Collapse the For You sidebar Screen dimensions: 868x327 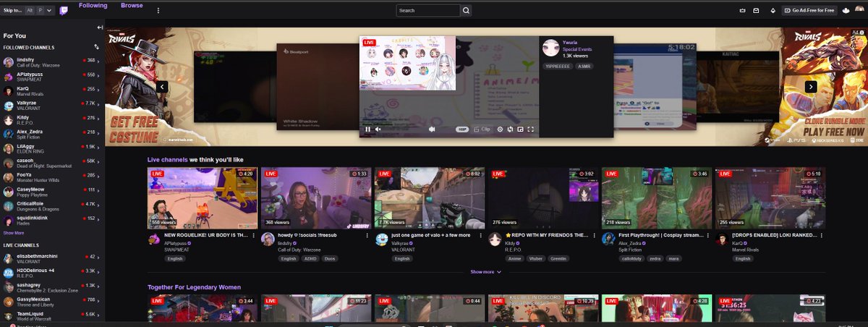click(100, 27)
